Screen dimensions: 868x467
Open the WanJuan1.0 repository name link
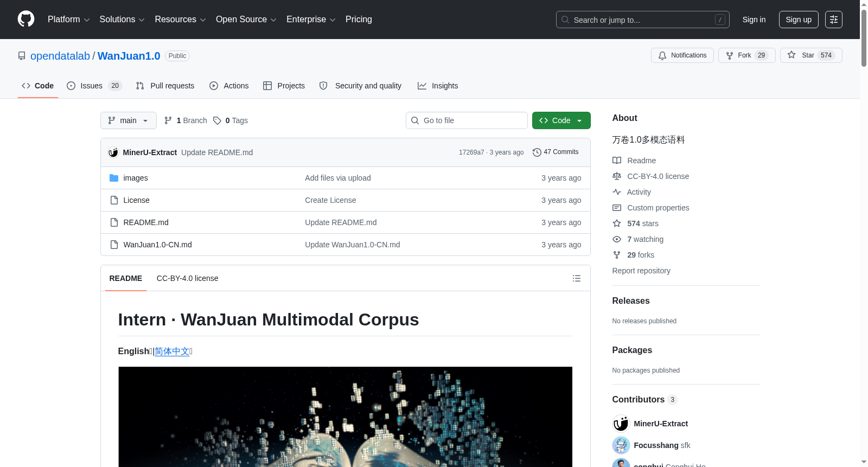click(x=129, y=56)
